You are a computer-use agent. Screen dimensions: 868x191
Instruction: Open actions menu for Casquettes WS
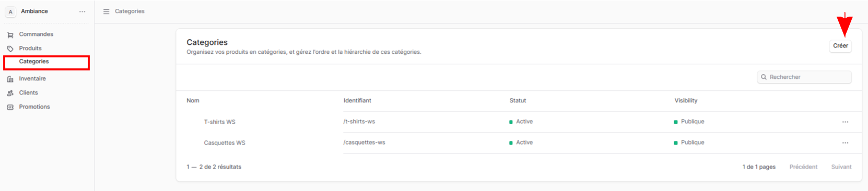(845, 143)
